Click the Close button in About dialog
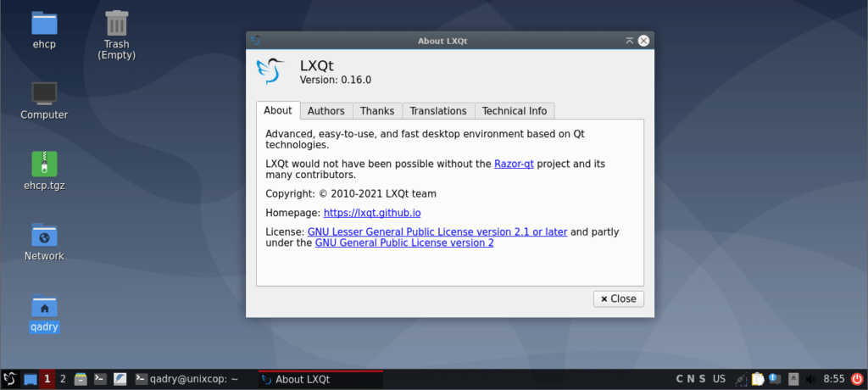868x390 pixels. point(618,298)
